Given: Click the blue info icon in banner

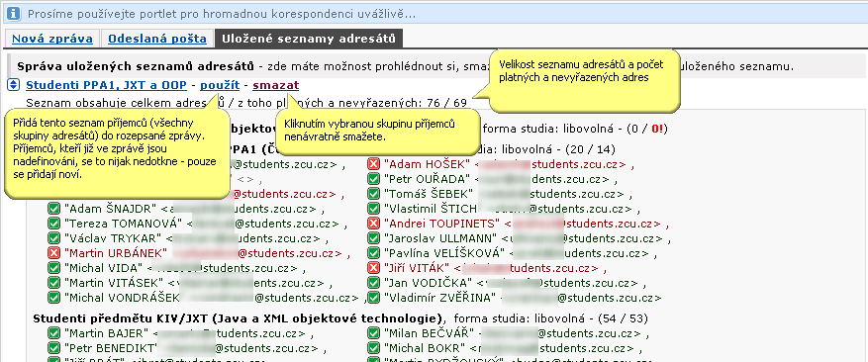Looking at the screenshot, I should click(13, 13).
